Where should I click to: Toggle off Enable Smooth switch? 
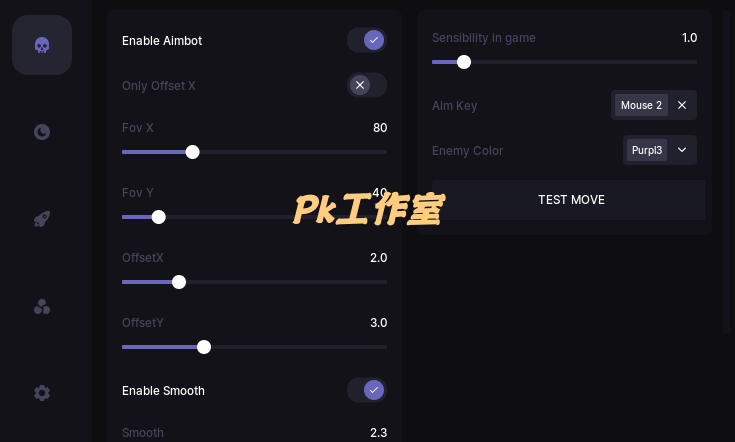coord(367,390)
